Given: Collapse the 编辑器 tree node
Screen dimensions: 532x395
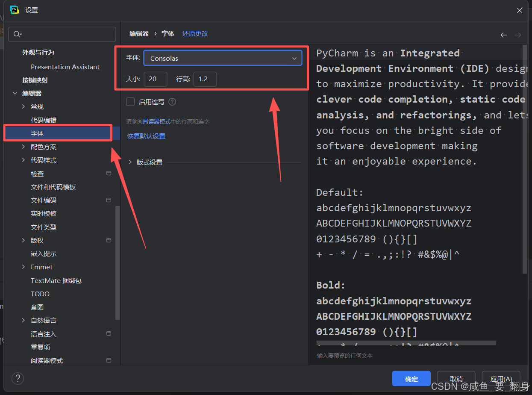Looking at the screenshot, I should 15,93.
